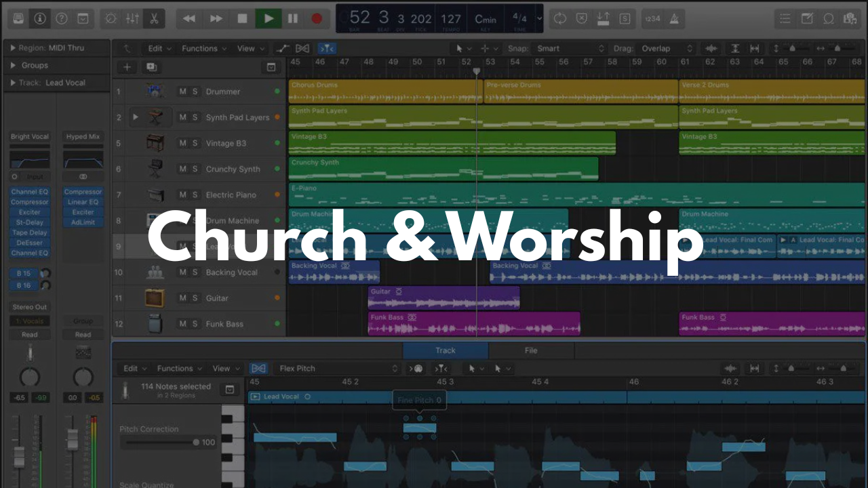Click the Vintage B3 organ track icon

pyautogui.click(x=155, y=143)
